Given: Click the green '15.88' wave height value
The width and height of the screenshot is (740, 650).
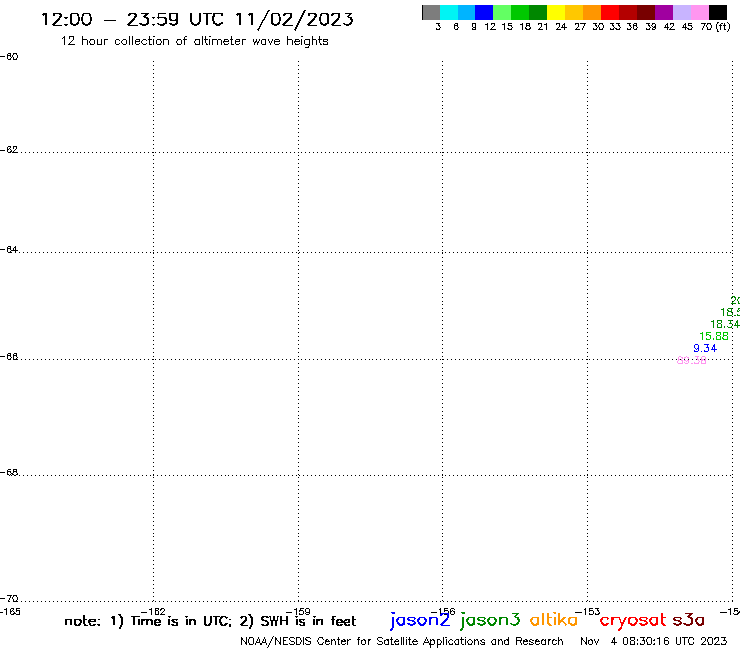Looking at the screenshot, I should pos(714,337).
